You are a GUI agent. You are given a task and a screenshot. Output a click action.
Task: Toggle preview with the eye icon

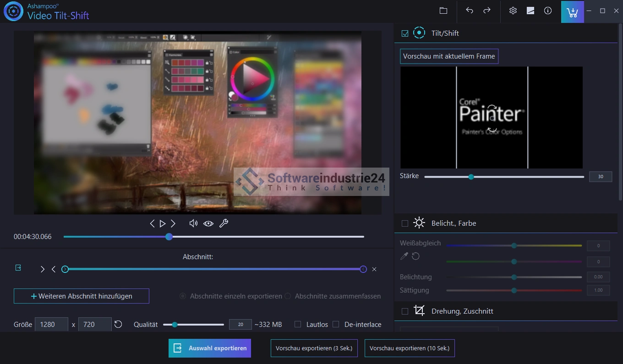click(x=208, y=223)
